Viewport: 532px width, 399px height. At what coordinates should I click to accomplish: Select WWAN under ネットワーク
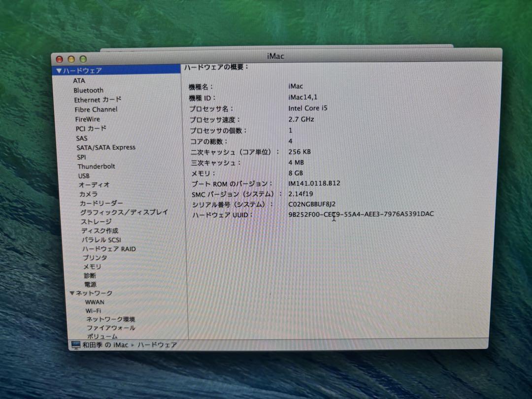(x=95, y=302)
